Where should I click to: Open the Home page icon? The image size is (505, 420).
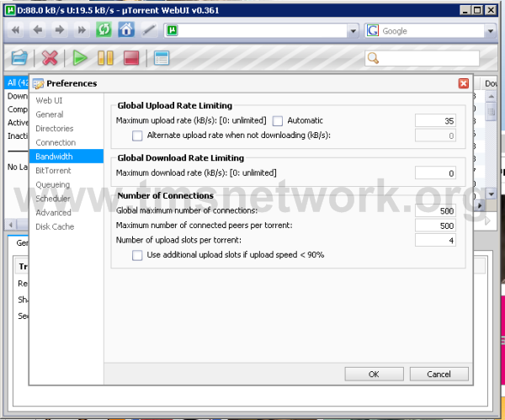click(126, 30)
